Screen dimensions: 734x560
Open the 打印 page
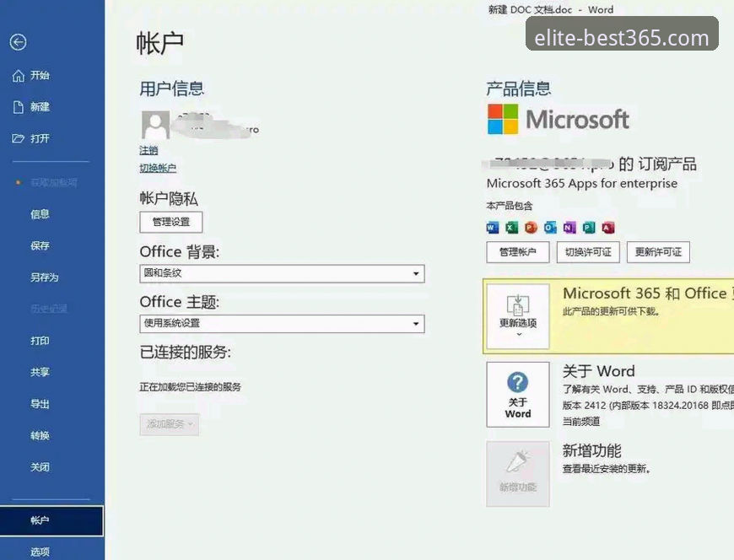coord(40,341)
